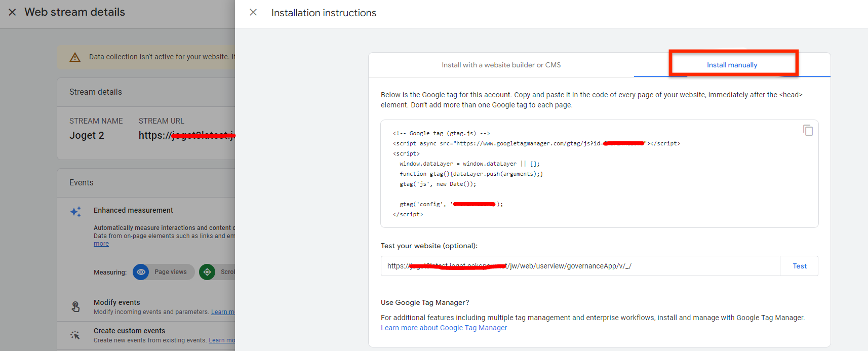This screenshot has width=868, height=351.
Task: Open the Enhanced measurement 'more' link
Action: point(101,244)
